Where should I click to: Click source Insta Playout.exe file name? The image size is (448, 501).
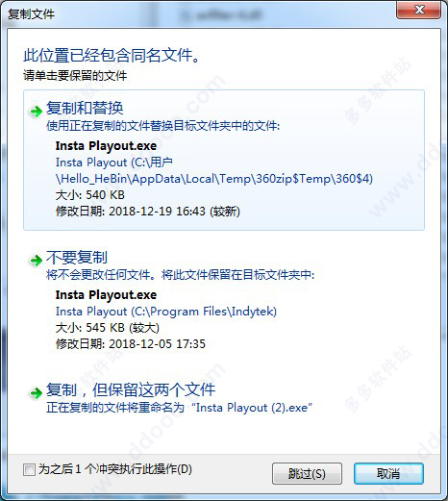[106, 146]
